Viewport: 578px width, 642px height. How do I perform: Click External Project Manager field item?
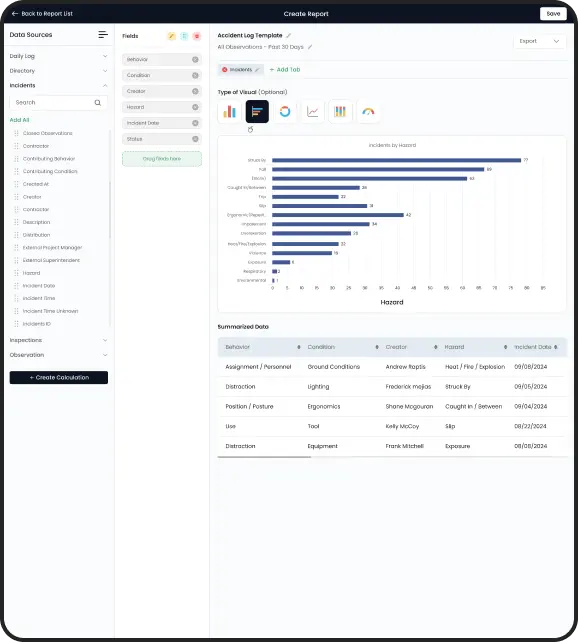tap(52, 248)
